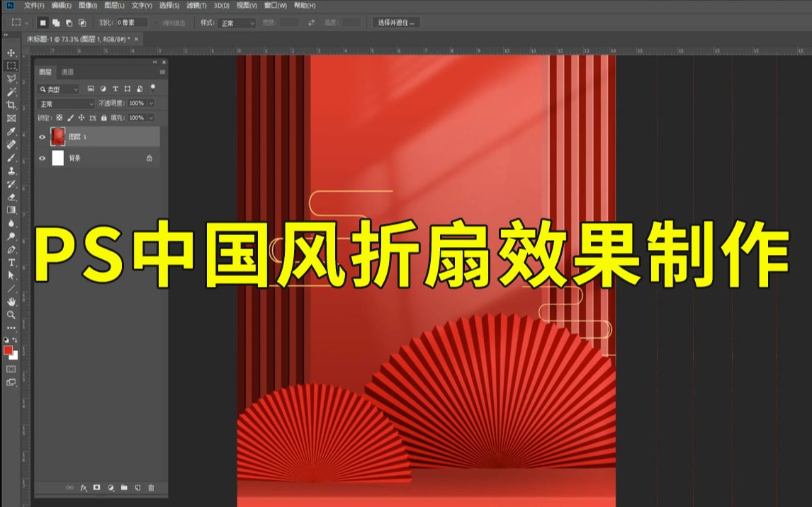Toggle the lock transparent pixels option
The height and width of the screenshot is (507, 812).
tap(60, 118)
